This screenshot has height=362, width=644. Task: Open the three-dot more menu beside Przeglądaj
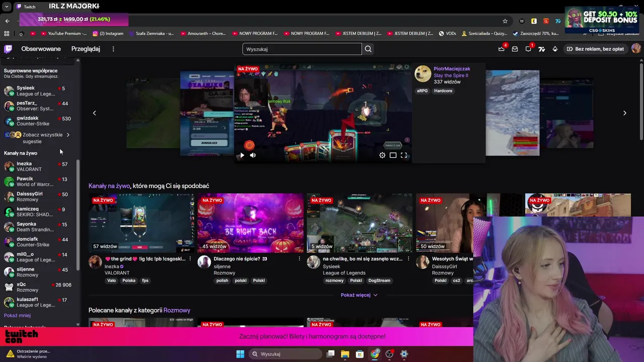(x=113, y=49)
